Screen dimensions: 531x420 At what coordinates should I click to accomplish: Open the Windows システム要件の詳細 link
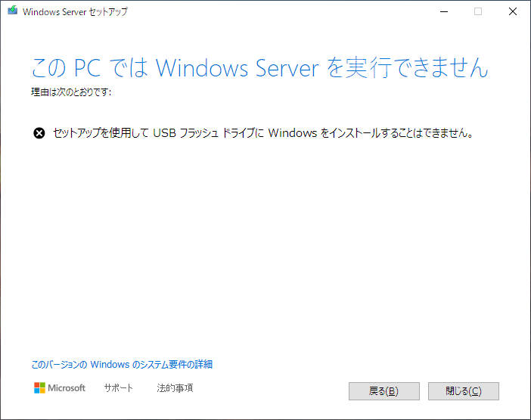click(x=122, y=365)
